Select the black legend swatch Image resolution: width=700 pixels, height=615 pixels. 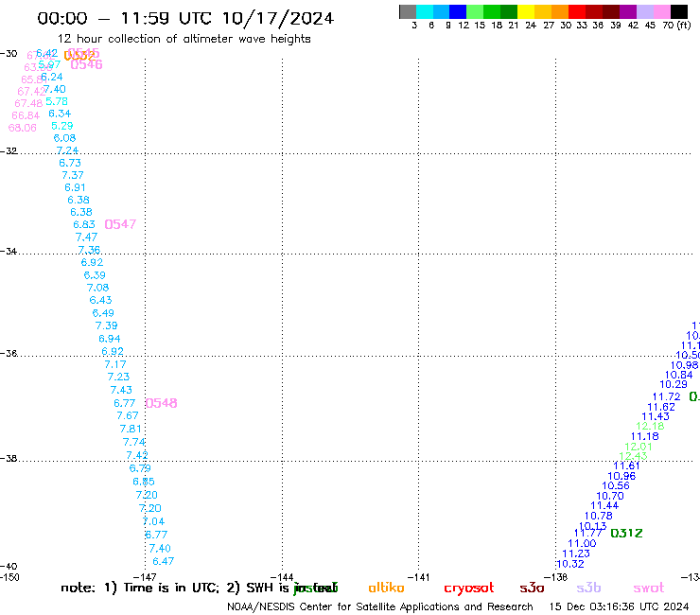point(679,11)
